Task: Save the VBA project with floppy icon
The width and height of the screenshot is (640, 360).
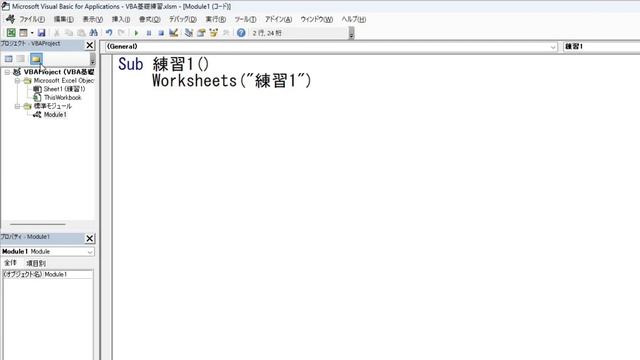Action: click(x=41, y=33)
